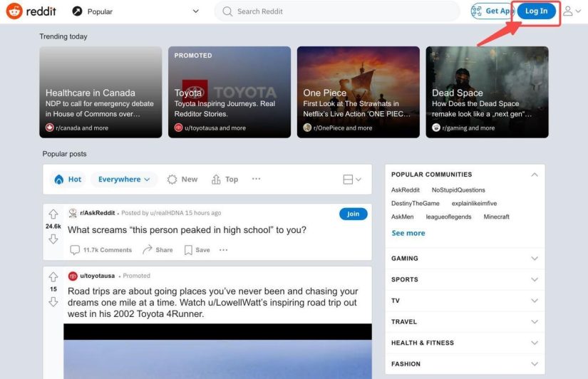Click the Reddit logo icon

(14, 11)
